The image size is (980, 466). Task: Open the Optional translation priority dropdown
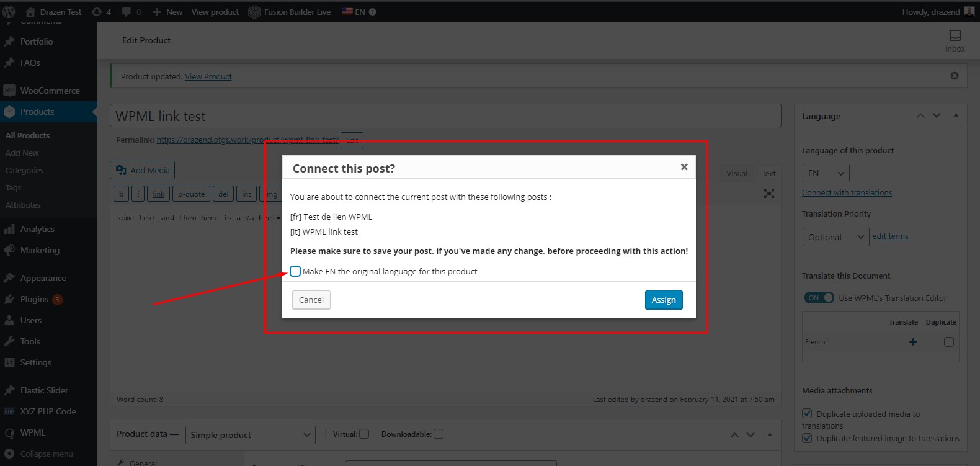836,237
